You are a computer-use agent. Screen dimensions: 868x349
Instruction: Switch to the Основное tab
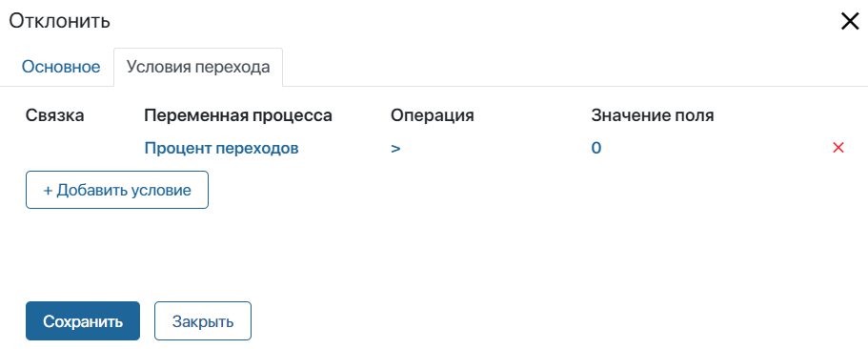(61, 67)
